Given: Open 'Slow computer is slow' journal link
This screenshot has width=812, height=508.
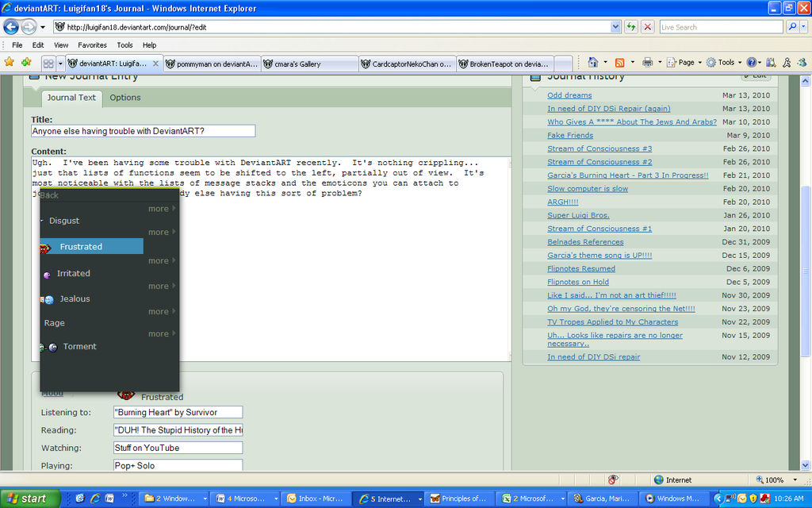Looking at the screenshot, I should [x=588, y=189].
